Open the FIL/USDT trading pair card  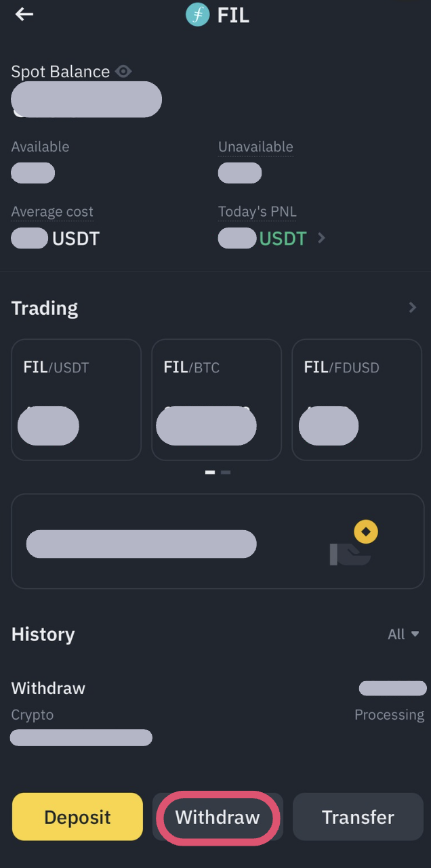(76, 399)
